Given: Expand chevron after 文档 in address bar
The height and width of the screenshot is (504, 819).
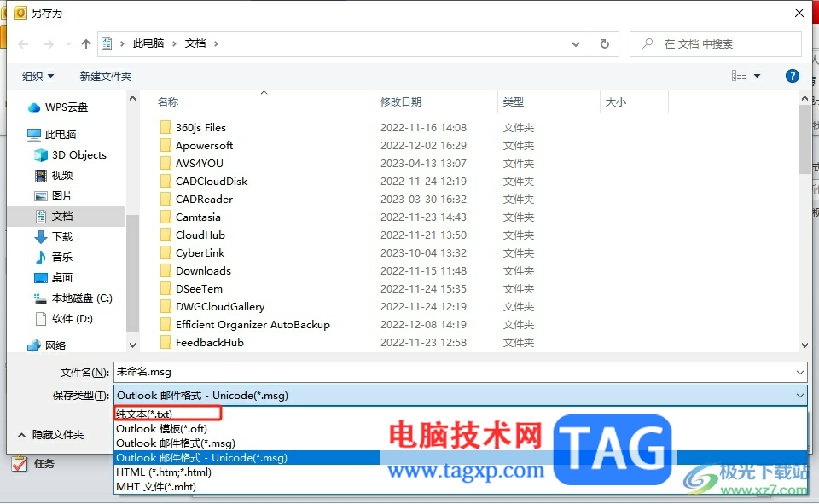Looking at the screenshot, I should click(x=215, y=43).
